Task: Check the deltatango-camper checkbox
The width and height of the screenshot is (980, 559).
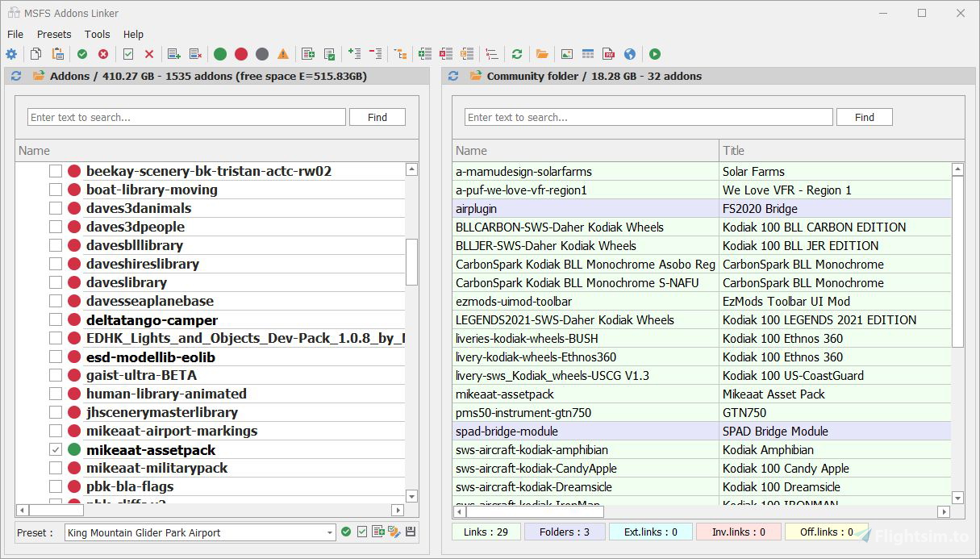Action: point(56,319)
